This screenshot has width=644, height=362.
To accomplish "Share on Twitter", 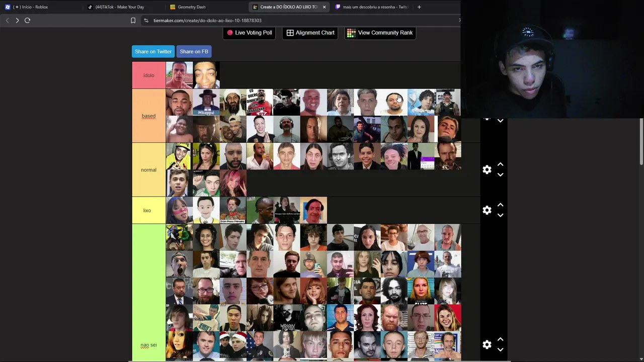I will [x=153, y=51].
